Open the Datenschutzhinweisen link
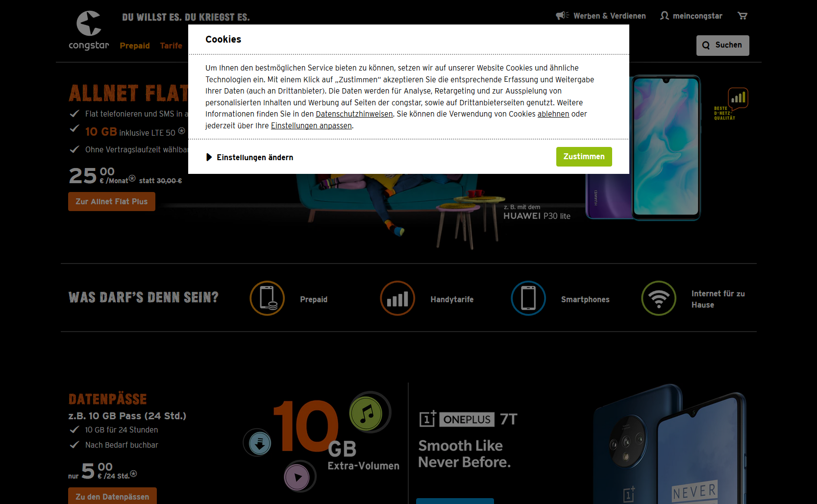 click(354, 114)
